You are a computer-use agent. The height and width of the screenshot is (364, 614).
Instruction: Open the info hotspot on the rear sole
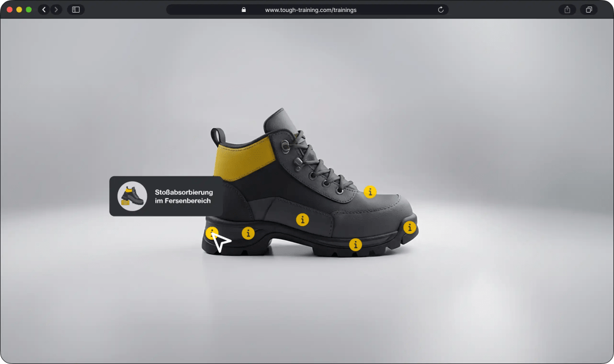tap(248, 233)
